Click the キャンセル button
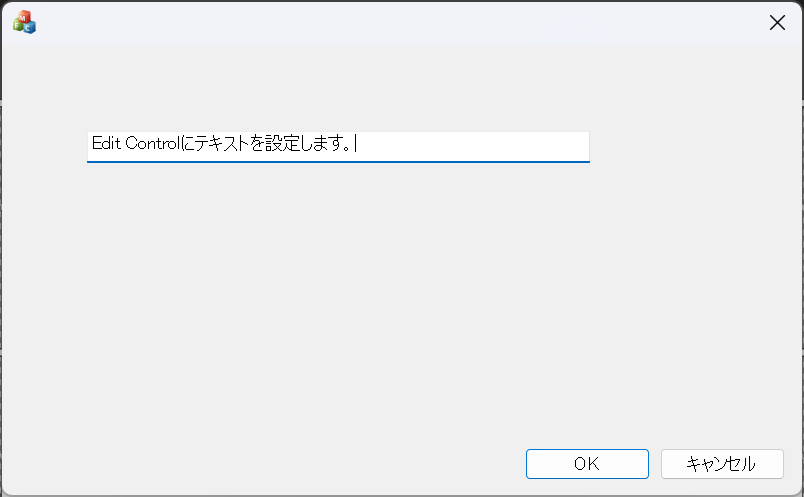Image resolution: width=804 pixels, height=497 pixels. tap(721, 463)
